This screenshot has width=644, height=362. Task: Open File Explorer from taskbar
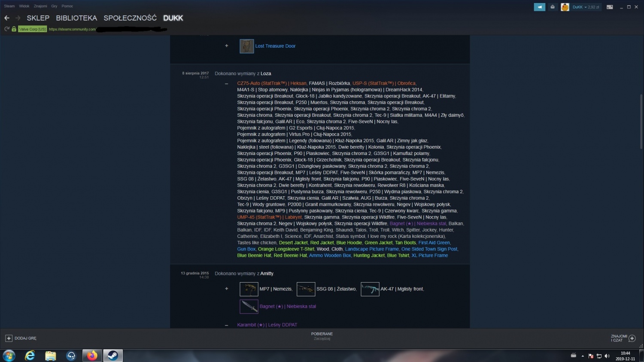tap(51, 356)
